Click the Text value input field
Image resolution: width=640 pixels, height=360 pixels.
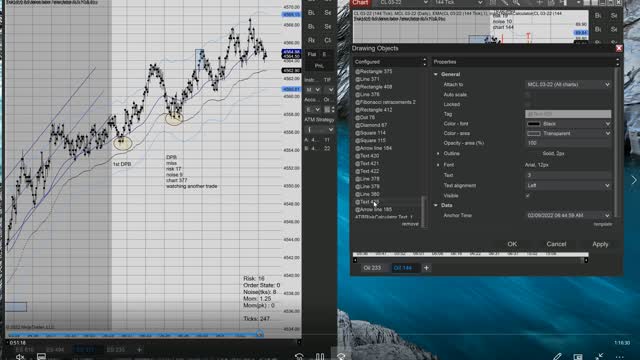pos(568,175)
